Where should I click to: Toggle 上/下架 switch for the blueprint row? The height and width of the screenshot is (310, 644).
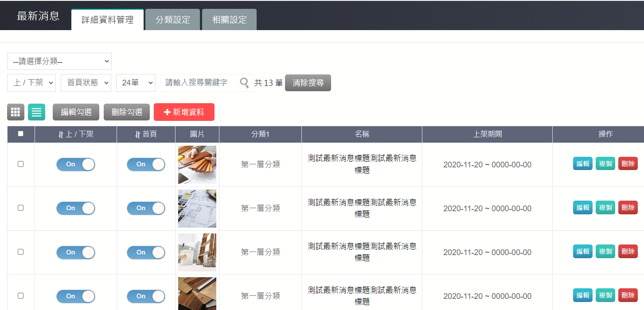click(x=76, y=208)
